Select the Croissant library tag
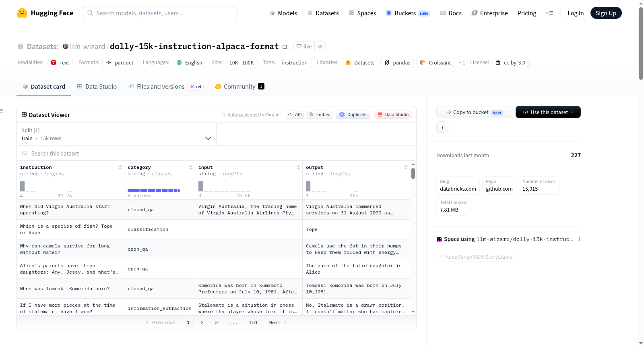The width and height of the screenshot is (644, 347). click(x=436, y=62)
